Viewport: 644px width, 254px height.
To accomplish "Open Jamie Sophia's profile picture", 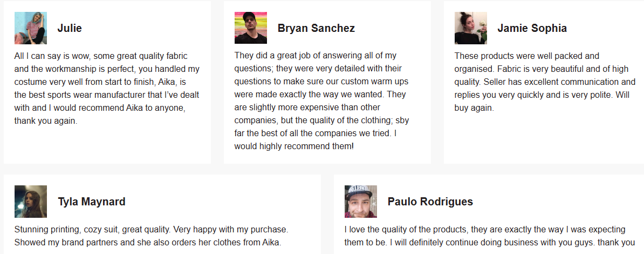I will pyautogui.click(x=471, y=28).
